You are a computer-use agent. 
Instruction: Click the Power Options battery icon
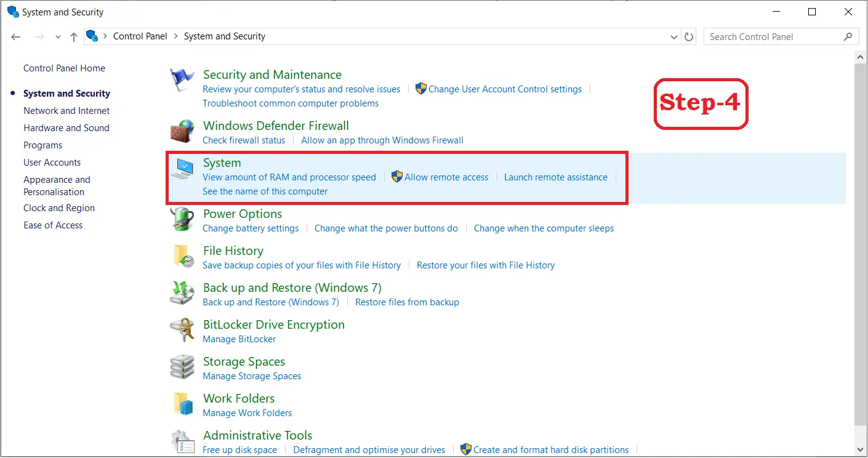point(182,220)
